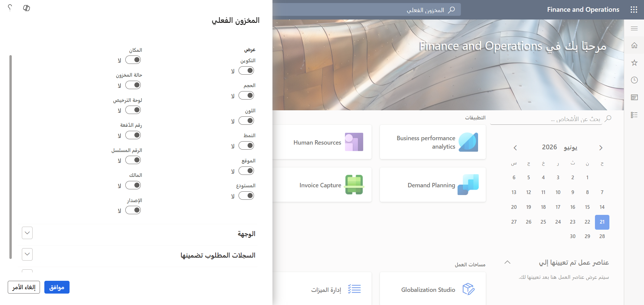Click the Human Resources app icon

tap(354, 142)
